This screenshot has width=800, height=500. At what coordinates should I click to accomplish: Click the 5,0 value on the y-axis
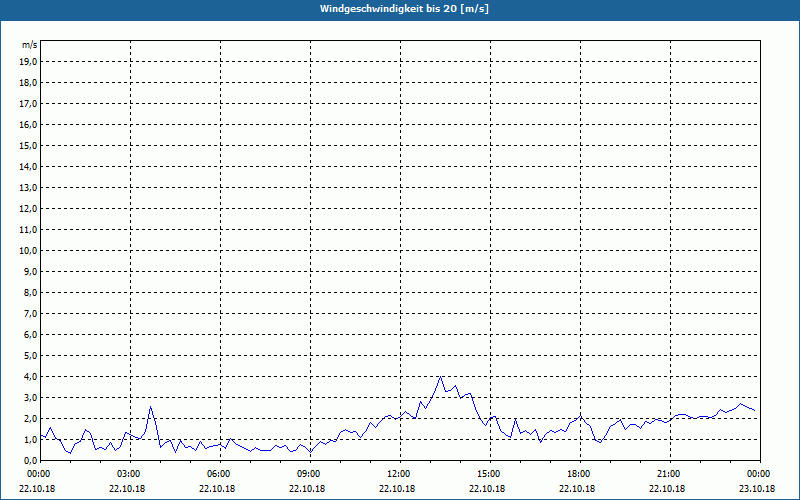click(x=29, y=355)
